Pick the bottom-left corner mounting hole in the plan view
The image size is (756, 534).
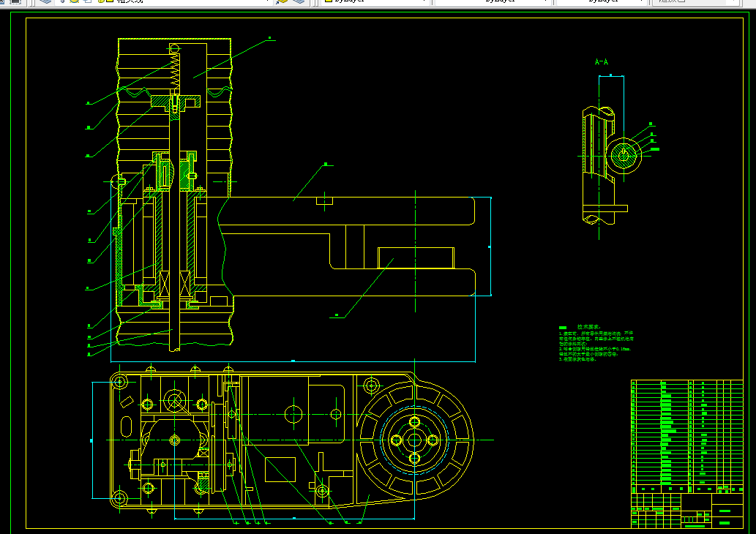(119, 498)
